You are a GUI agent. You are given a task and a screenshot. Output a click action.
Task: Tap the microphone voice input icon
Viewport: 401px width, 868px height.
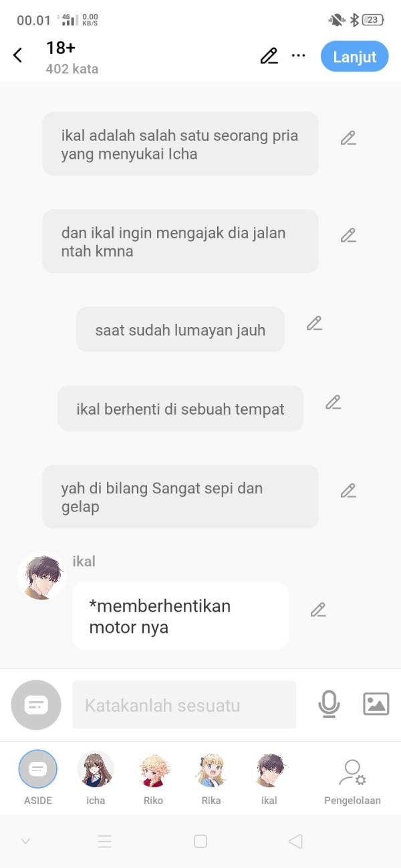328,704
